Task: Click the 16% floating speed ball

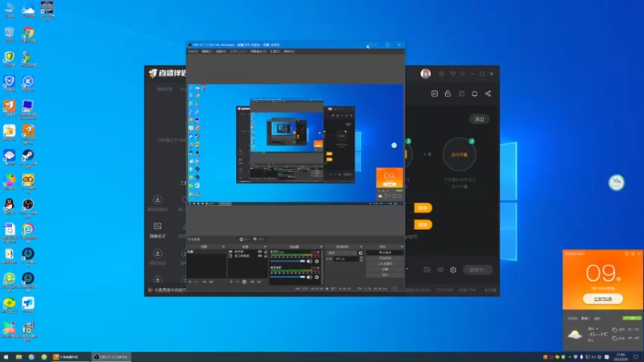Action: coord(617,183)
